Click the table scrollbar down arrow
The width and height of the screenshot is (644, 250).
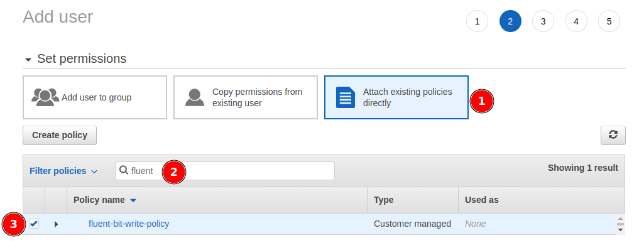coord(620,231)
